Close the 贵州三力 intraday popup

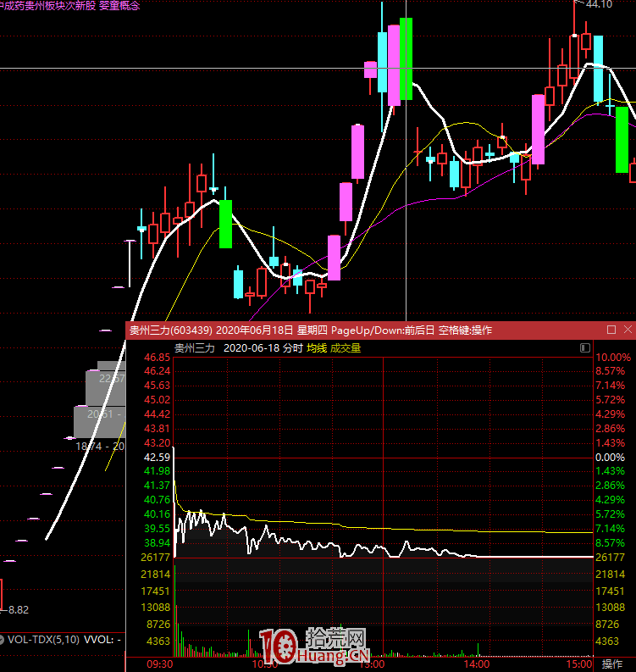[x=628, y=329]
